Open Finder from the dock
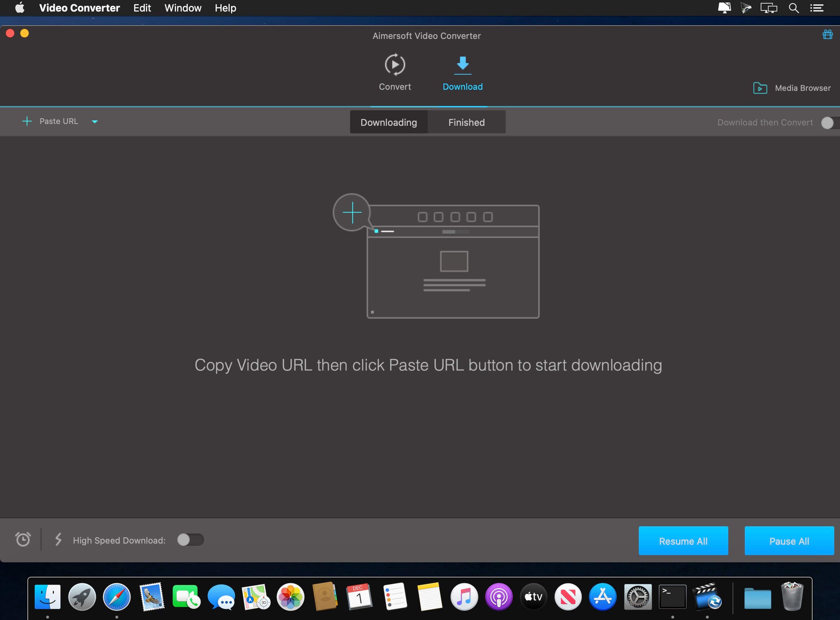This screenshot has width=840, height=620. (x=48, y=597)
